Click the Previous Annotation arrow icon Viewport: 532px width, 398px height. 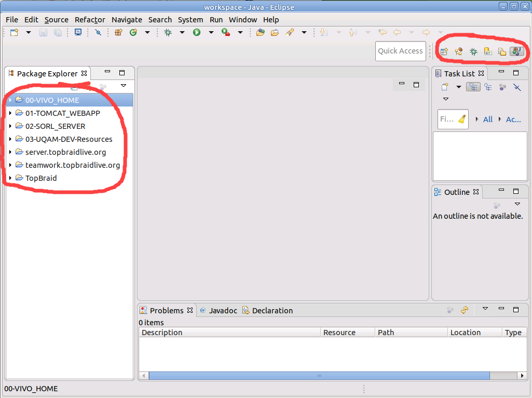(353, 33)
